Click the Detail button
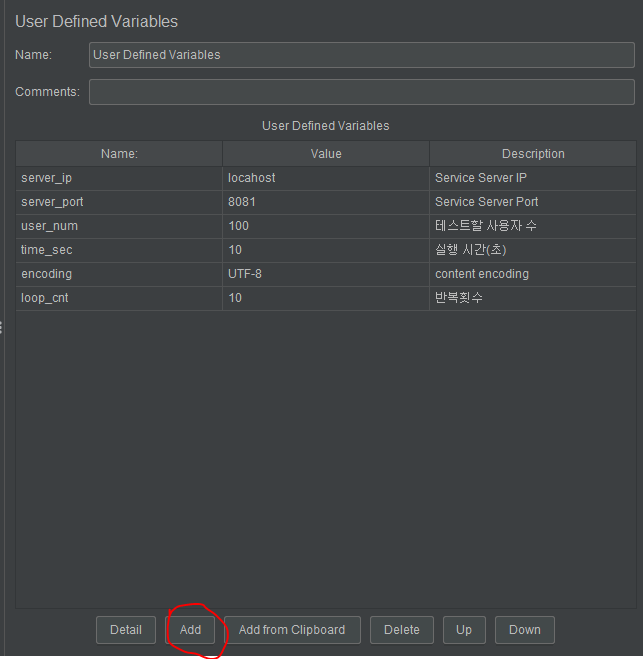This screenshot has width=643, height=659. tap(126, 630)
